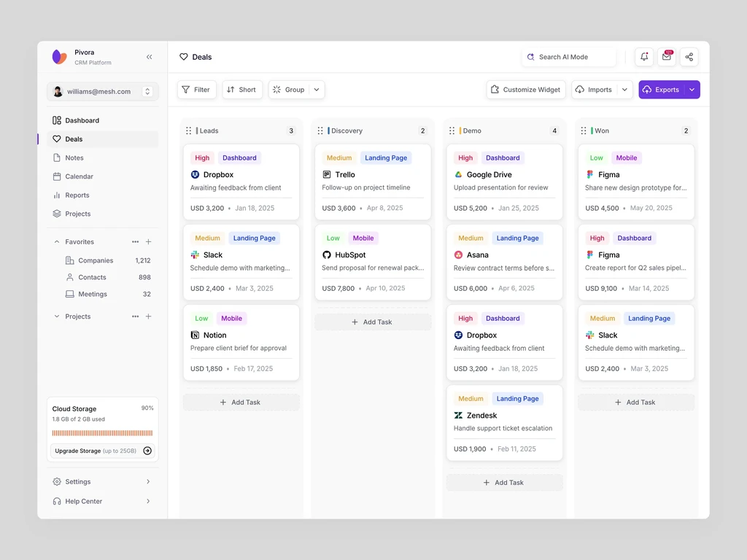Add a new project with plus icon
This screenshot has width=747, height=560.
coord(149,316)
